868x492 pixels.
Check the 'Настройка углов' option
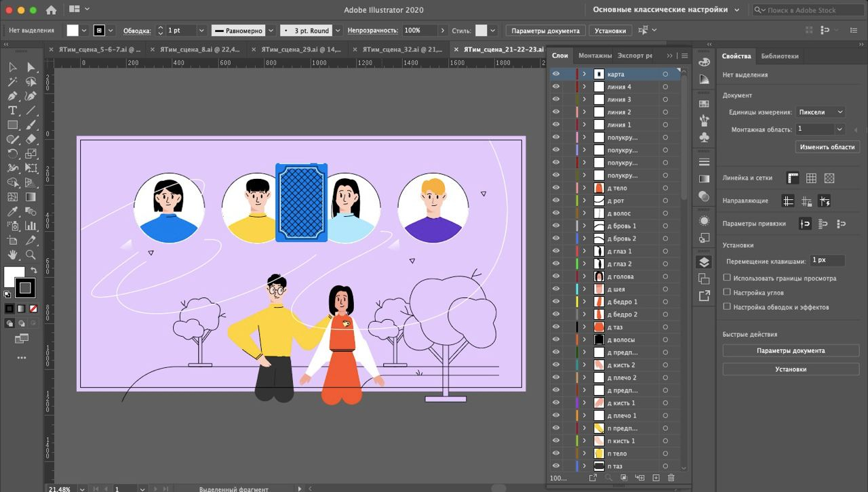(x=727, y=292)
